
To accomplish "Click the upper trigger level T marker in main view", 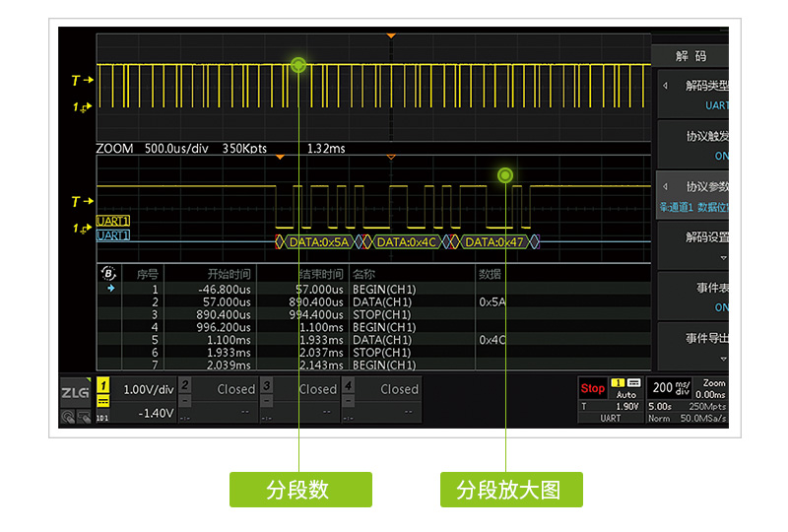I will (82, 80).
